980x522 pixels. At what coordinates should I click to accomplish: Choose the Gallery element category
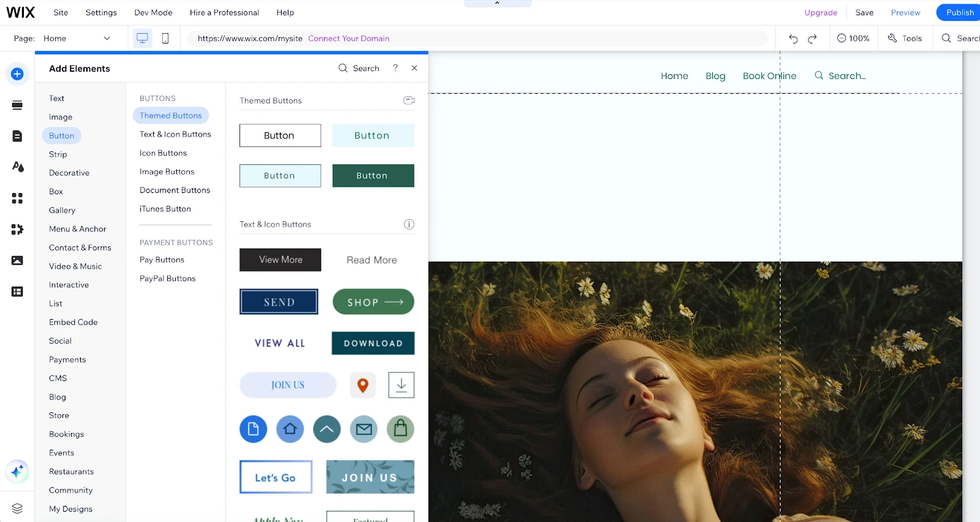point(62,210)
